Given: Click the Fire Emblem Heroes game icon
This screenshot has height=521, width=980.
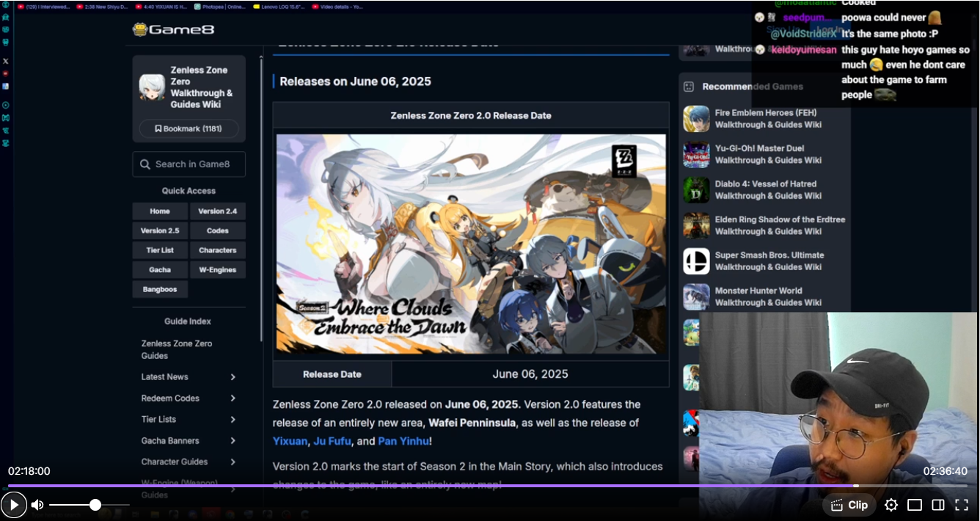Looking at the screenshot, I should (x=696, y=119).
